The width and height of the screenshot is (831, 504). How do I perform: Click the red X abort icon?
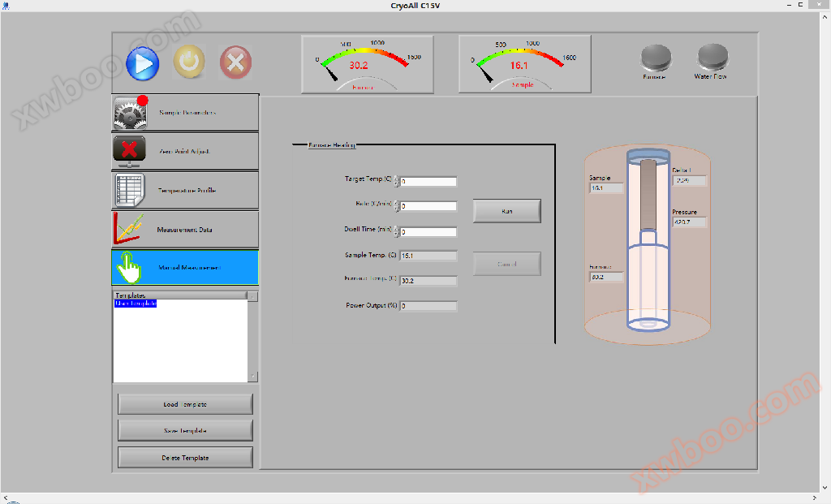235,62
